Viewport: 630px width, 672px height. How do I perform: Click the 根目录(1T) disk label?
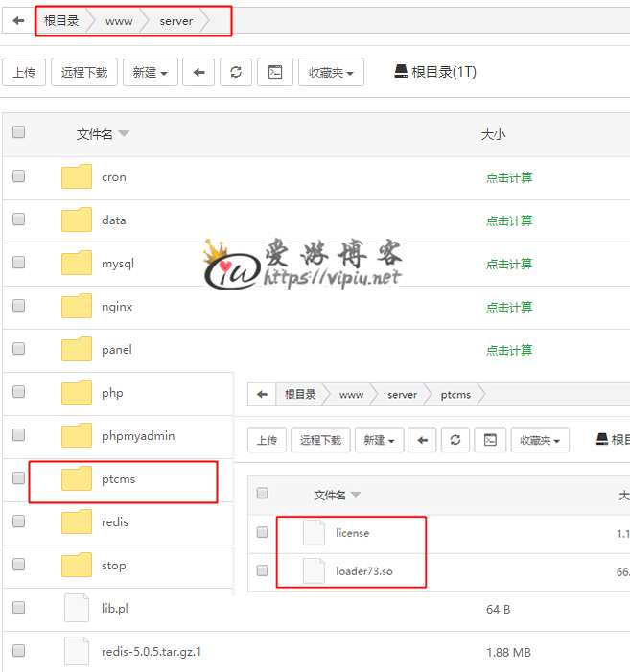(x=444, y=72)
